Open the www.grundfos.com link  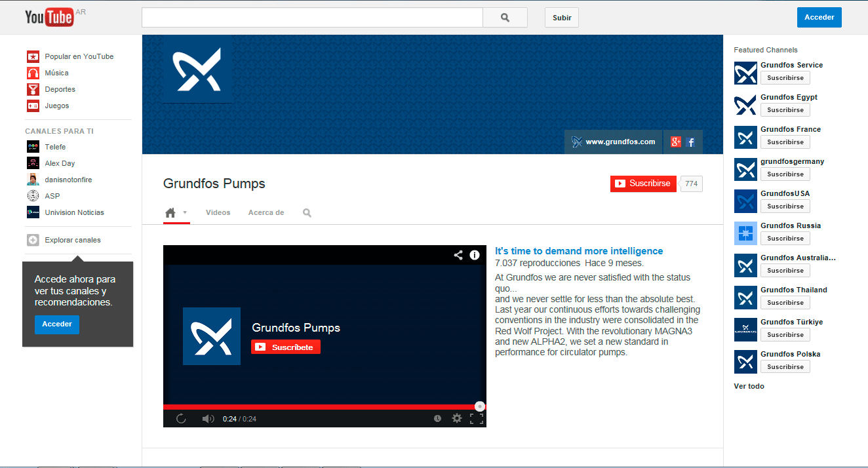620,142
